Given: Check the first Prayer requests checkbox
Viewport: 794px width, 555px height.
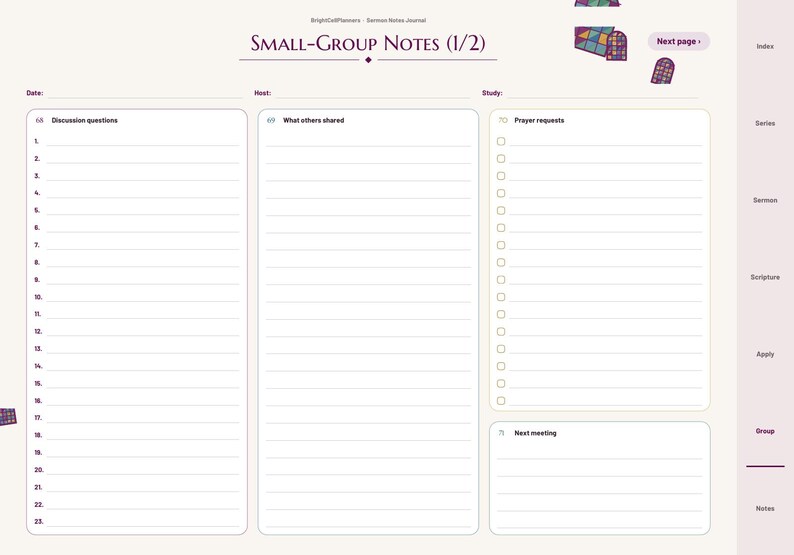Looking at the screenshot, I should (x=501, y=141).
